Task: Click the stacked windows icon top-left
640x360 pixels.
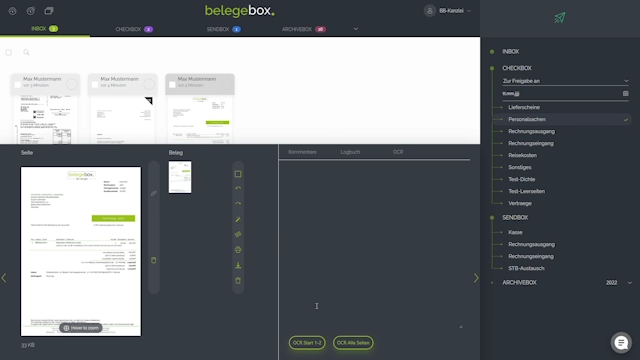Action: click(x=49, y=11)
